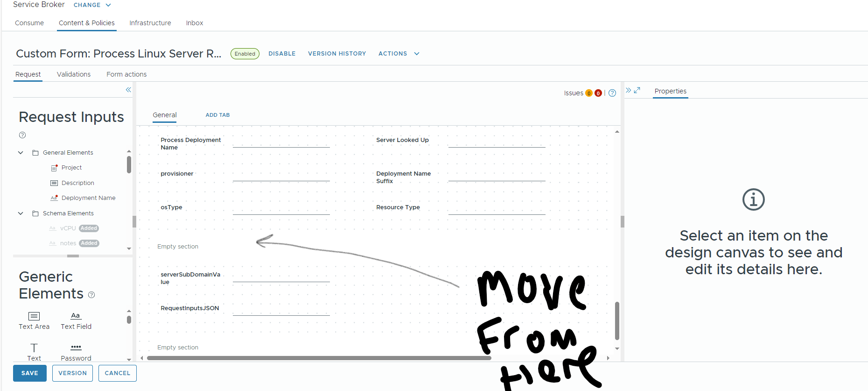Image resolution: width=868 pixels, height=391 pixels.
Task: Click the Generic Elements list scrollbar thumb
Action: (129, 320)
